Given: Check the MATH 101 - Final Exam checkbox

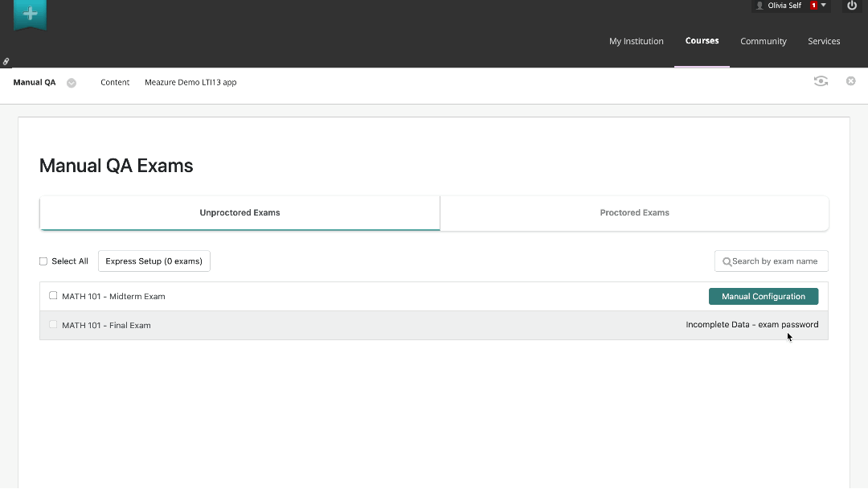Looking at the screenshot, I should pos(53,324).
